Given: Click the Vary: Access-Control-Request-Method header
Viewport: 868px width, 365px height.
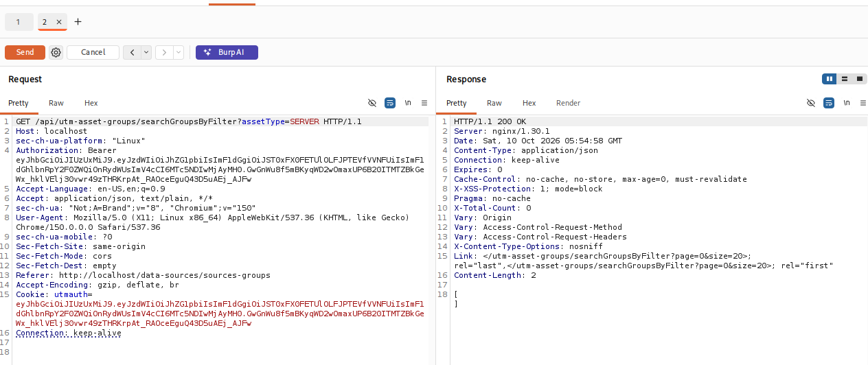Looking at the screenshot, I should click(538, 227).
